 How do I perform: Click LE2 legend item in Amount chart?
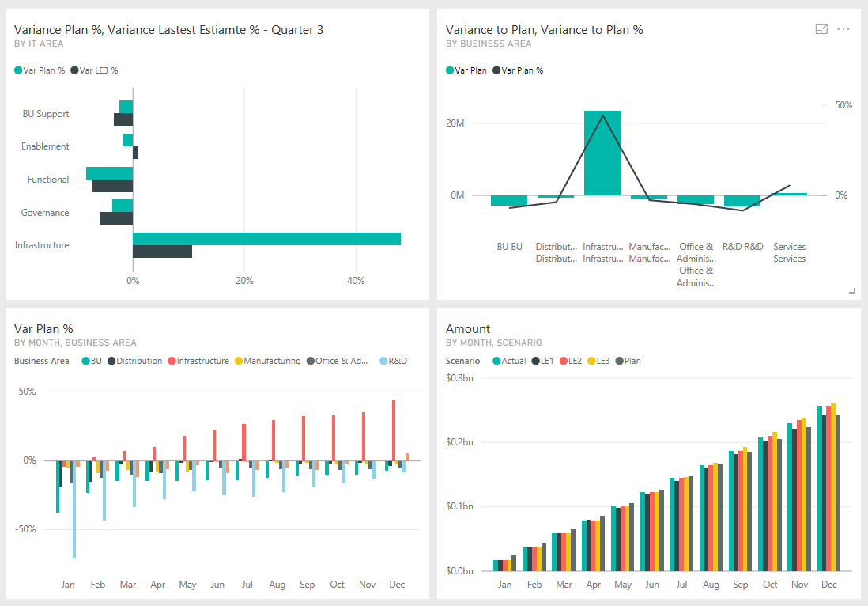tap(571, 361)
